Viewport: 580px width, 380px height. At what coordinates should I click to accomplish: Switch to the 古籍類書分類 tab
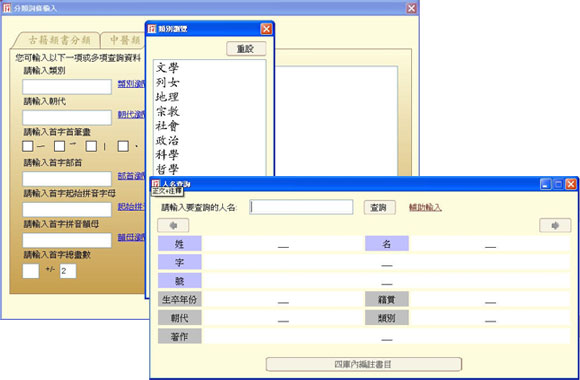[x=58, y=40]
